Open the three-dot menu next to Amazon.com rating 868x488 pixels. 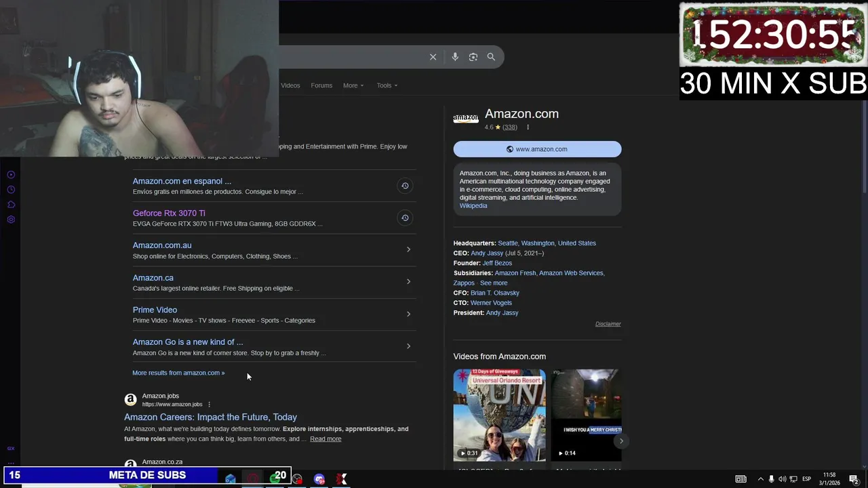(x=528, y=127)
